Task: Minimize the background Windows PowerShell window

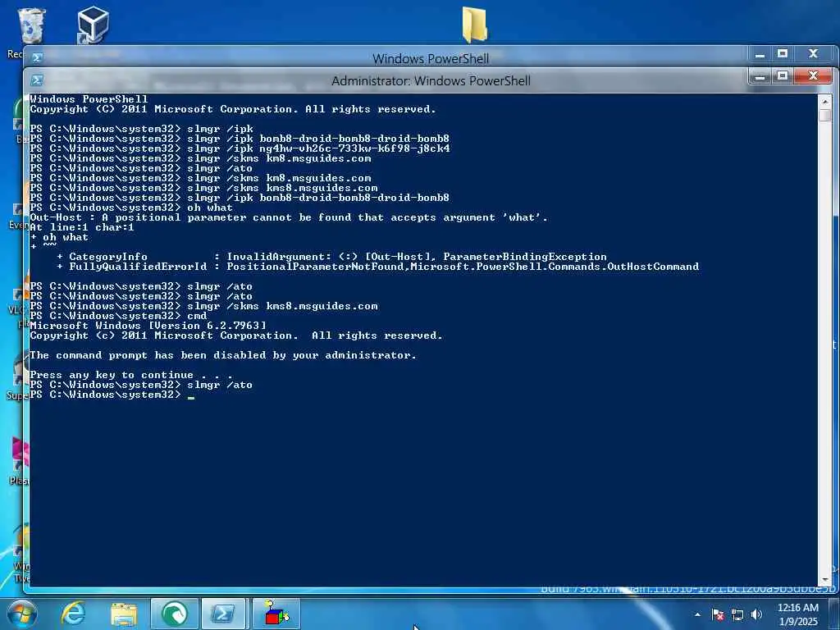Action: pyautogui.click(x=760, y=54)
